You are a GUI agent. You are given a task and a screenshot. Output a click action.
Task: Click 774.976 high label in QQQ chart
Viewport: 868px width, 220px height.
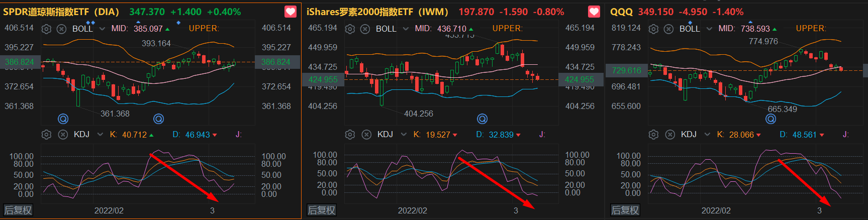763,41
